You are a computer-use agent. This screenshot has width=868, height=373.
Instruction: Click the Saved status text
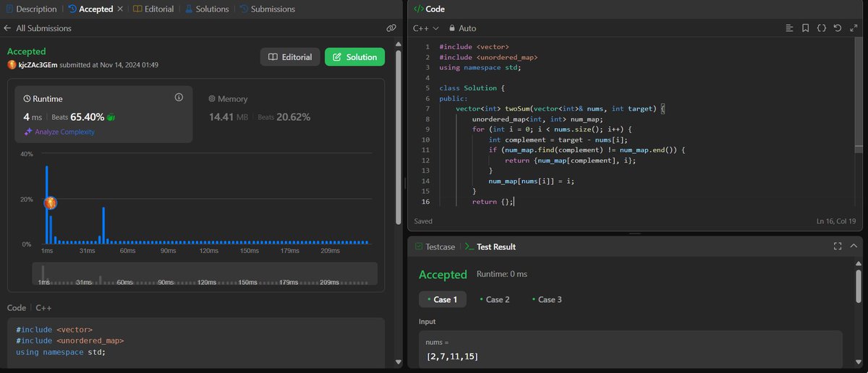coord(424,221)
